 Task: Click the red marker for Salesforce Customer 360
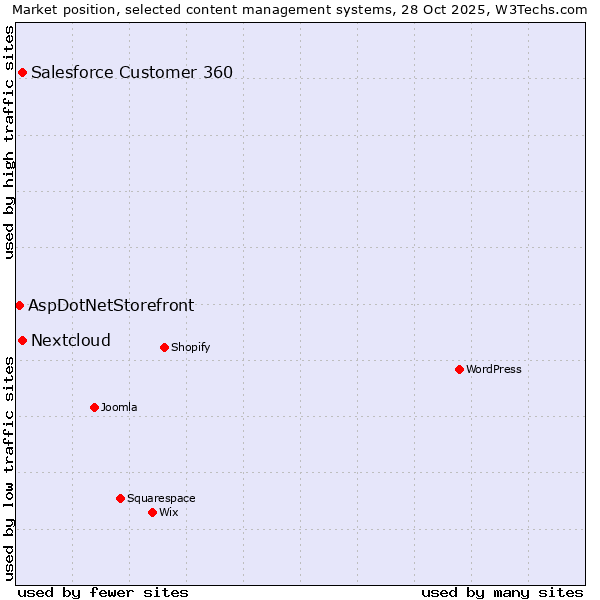pyautogui.click(x=22, y=72)
